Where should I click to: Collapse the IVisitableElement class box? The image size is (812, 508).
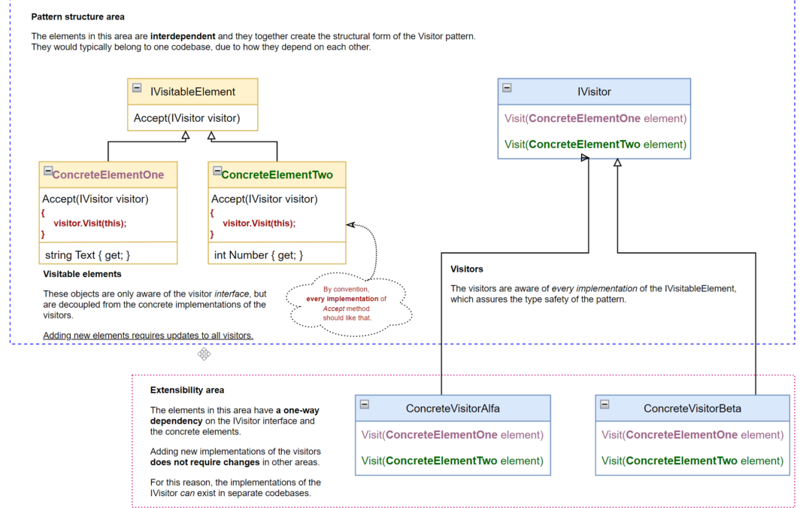pos(137,88)
